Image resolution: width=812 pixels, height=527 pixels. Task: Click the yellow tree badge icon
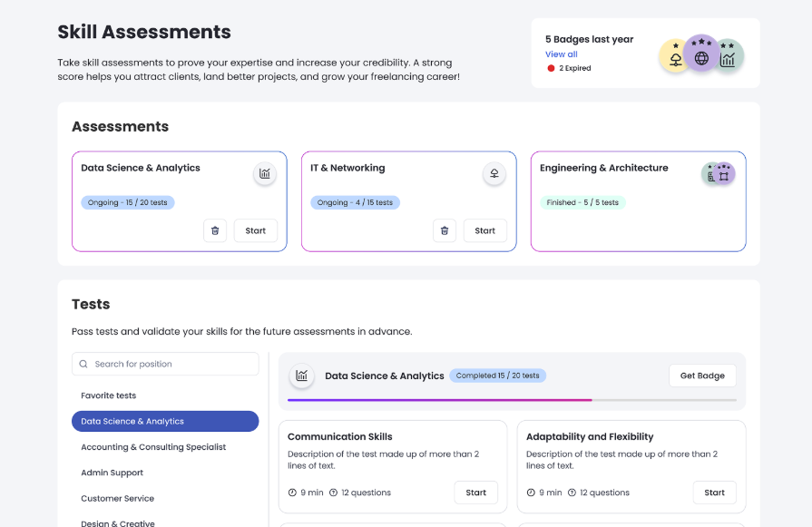(675, 59)
